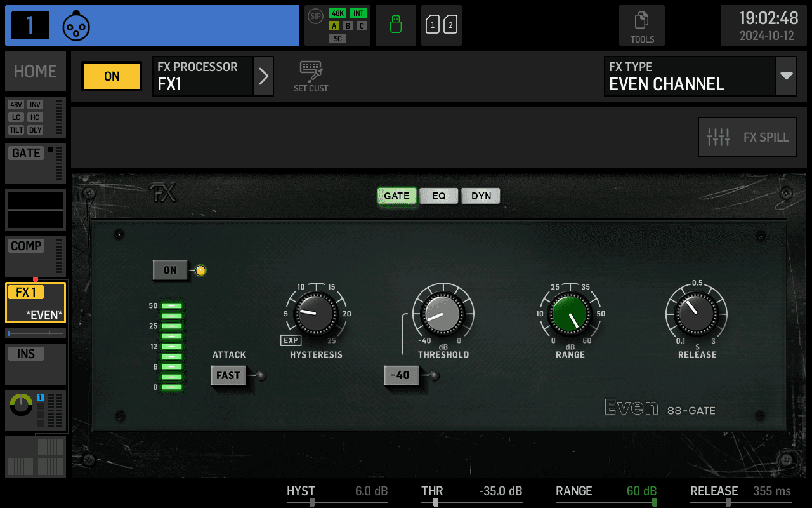This screenshot has width=812, height=508.
Task: Open the EQ curve thumbnail in channel strip
Action: (x=36, y=210)
